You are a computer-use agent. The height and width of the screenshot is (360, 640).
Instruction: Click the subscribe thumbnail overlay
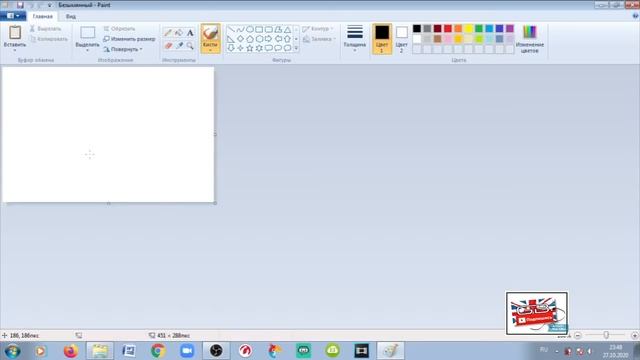click(537, 313)
